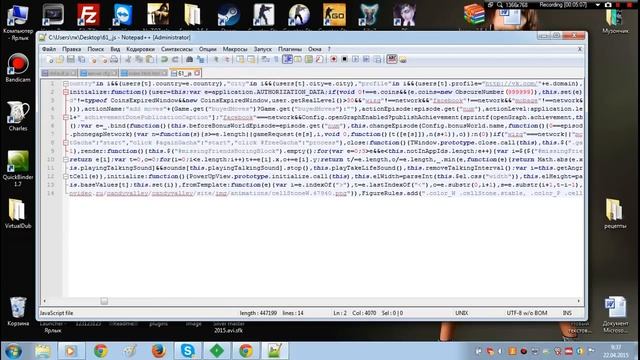
Task: Toggle word wrap in toolbar
Action: click(266, 60)
